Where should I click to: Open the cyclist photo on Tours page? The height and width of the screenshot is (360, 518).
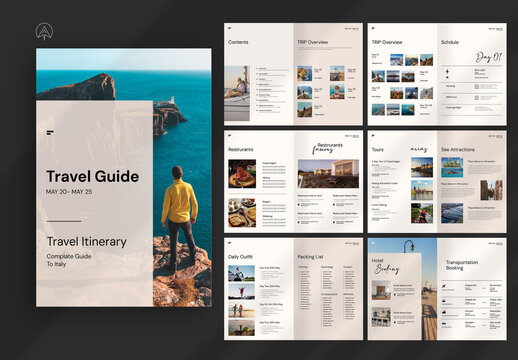[422, 213]
